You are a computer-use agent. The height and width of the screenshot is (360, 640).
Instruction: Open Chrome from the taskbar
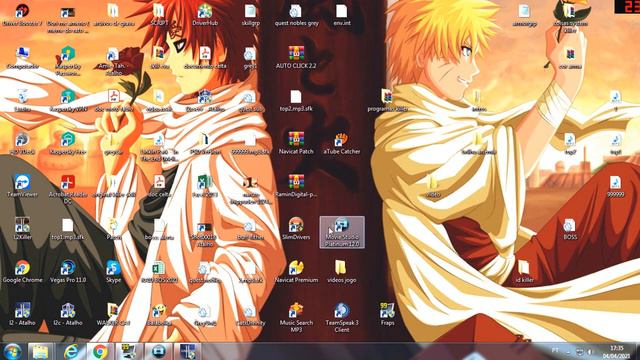(x=100, y=351)
